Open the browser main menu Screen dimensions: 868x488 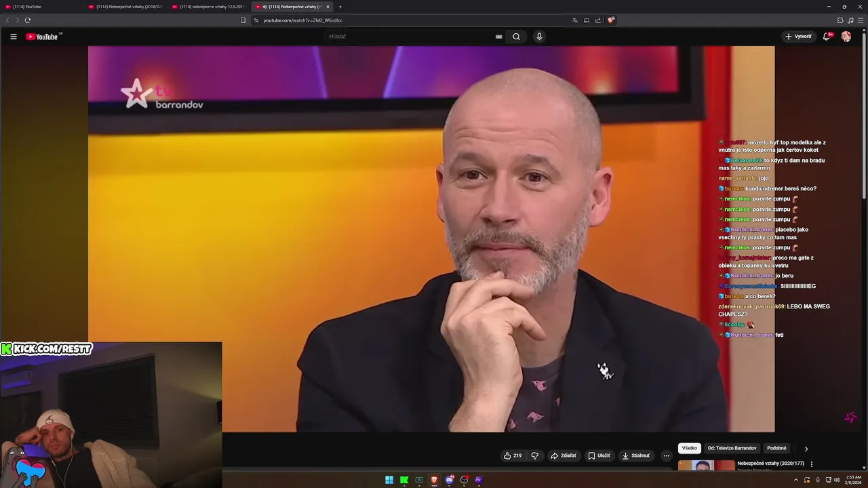pyautogui.click(x=861, y=20)
